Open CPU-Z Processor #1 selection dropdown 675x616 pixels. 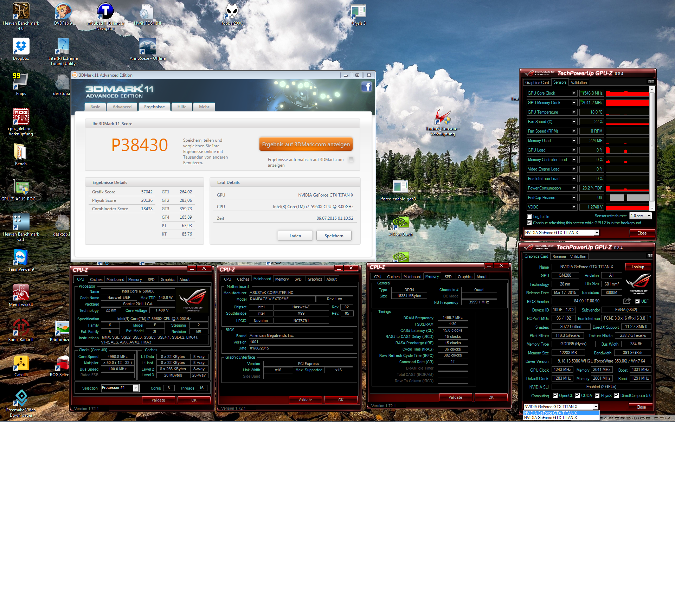point(120,388)
